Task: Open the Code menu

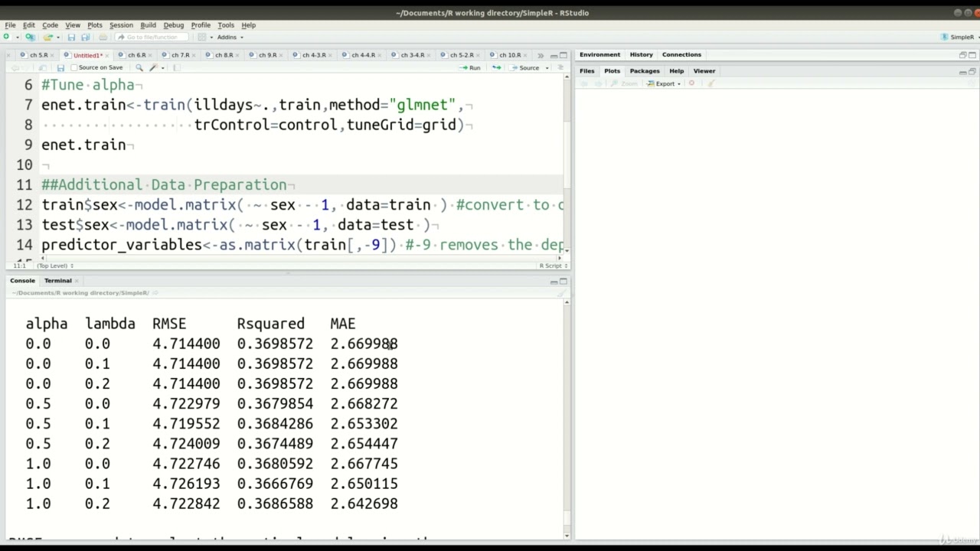Action: 50,24
